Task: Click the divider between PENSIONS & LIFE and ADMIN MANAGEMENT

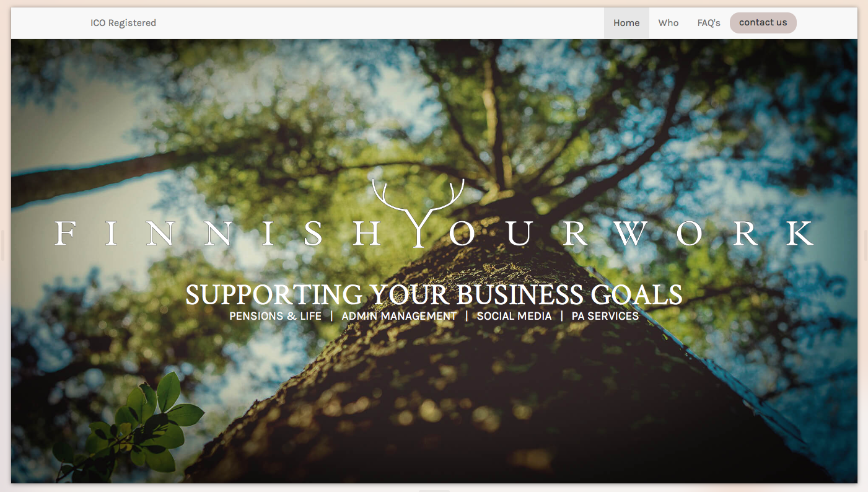Action: tap(331, 316)
